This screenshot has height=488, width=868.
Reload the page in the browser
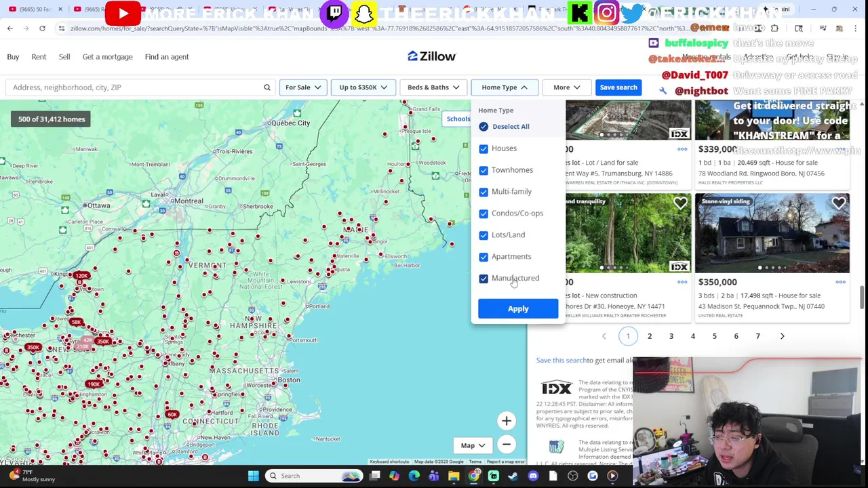[42, 28]
